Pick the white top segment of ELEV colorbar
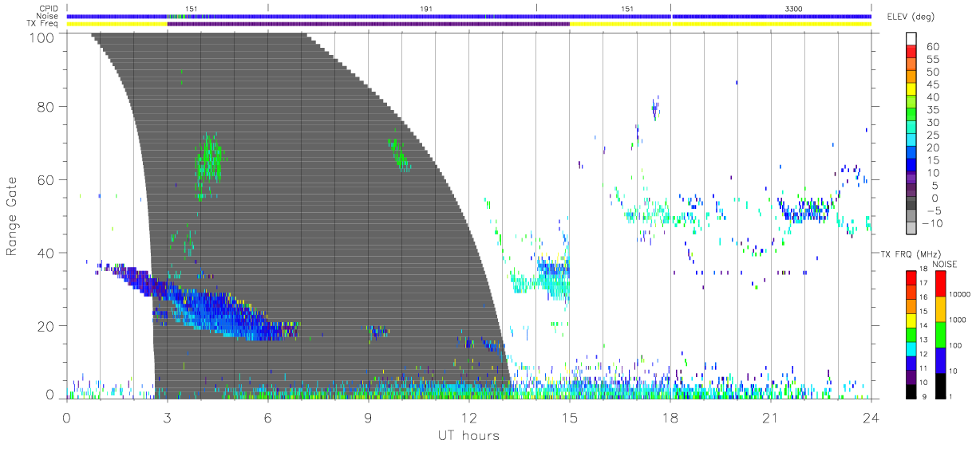Screen dimensions: 980x452 (912, 39)
